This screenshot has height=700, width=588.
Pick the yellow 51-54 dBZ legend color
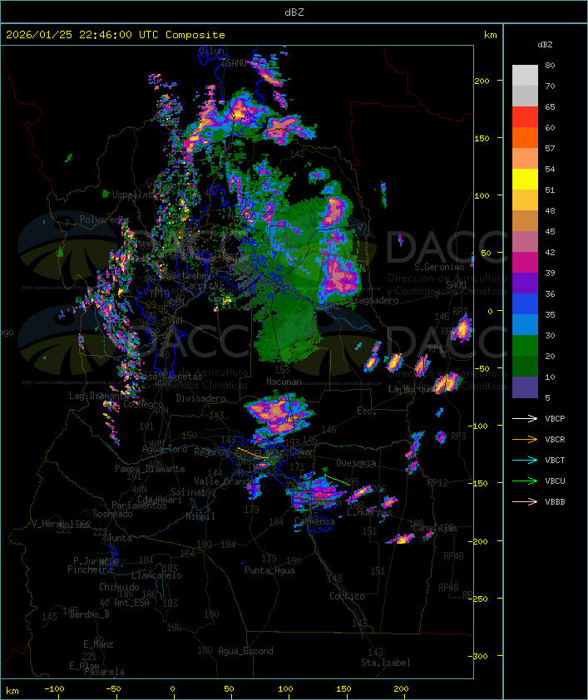point(525,180)
